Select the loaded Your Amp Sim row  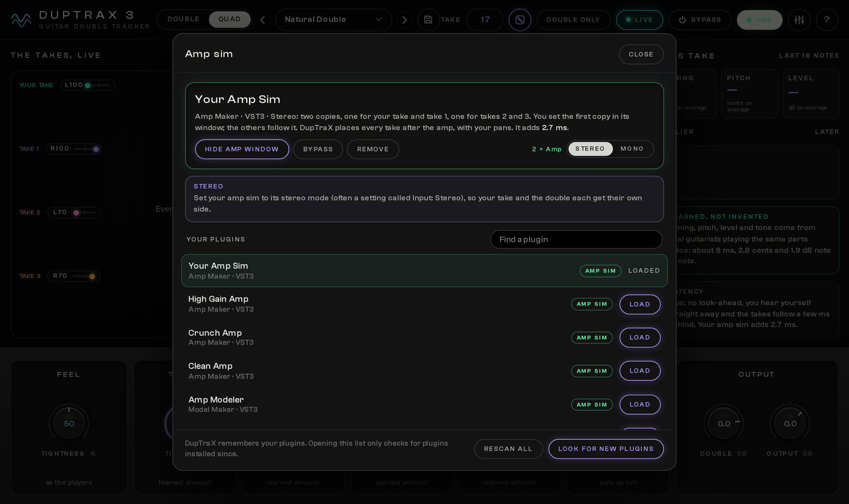424,271
